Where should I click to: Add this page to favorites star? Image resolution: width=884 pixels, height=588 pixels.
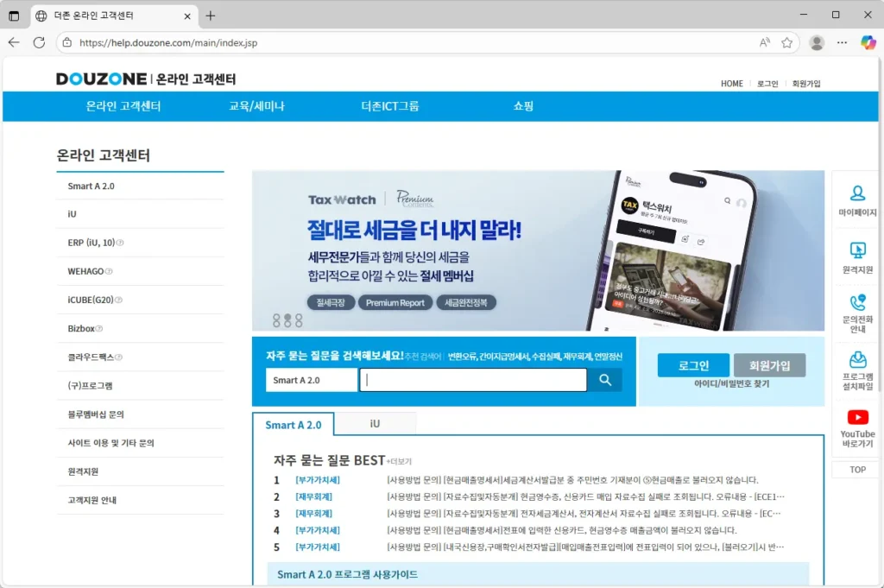786,43
